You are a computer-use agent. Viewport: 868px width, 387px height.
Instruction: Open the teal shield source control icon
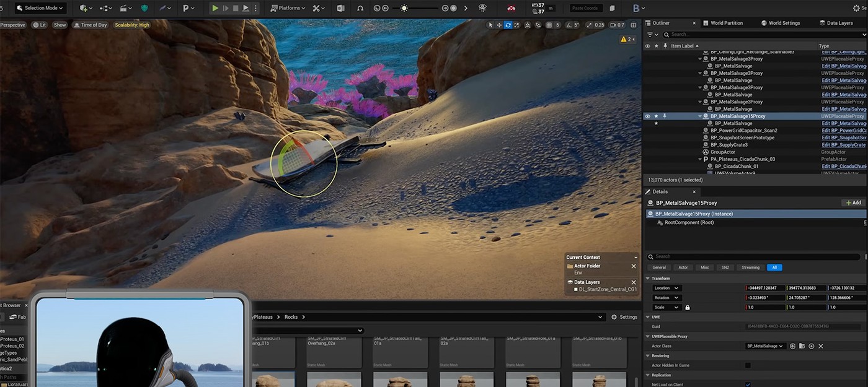[145, 8]
